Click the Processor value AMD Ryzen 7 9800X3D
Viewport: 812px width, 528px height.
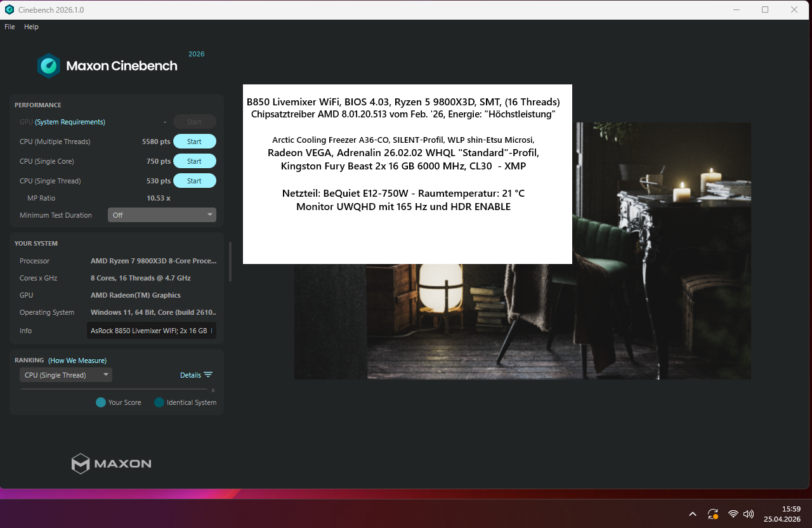[x=154, y=261]
